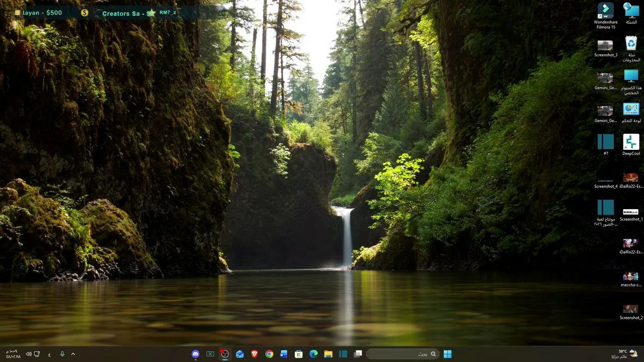This screenshot has height=362, width=644.
Task: Click the taskbar search box بحث
Action: click(403, 354)
